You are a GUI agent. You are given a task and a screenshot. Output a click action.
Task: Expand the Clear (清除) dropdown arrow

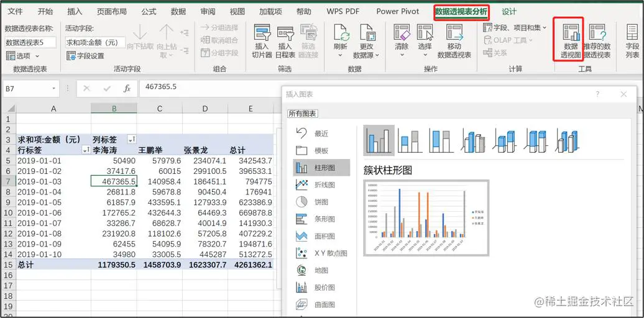click(402, 55)
